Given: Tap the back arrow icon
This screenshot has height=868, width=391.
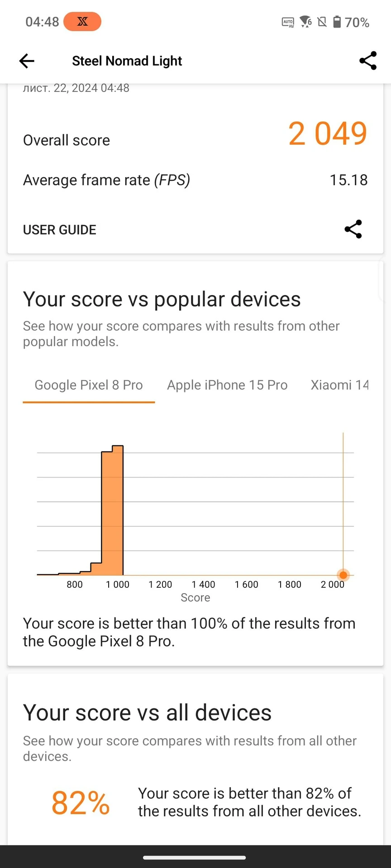Looking at the screenshot, I should 27,61.
